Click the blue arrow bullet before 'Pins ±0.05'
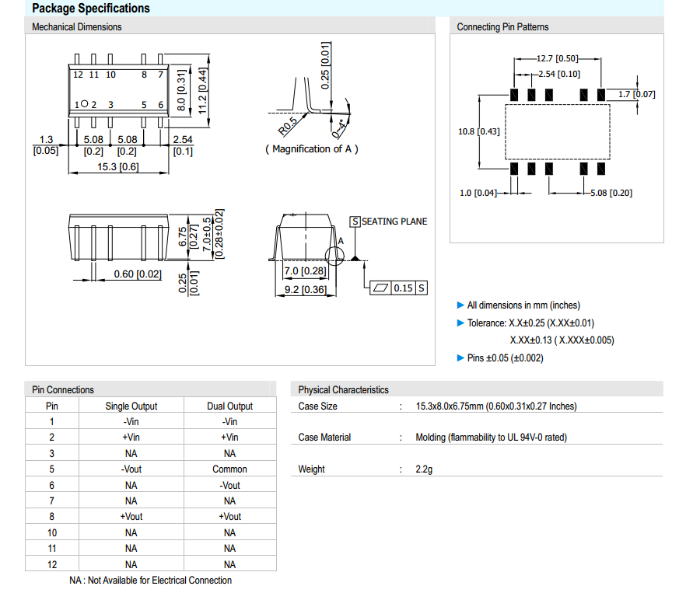Image resolution: width=700 pixels, height=607 pixels. 460,358
